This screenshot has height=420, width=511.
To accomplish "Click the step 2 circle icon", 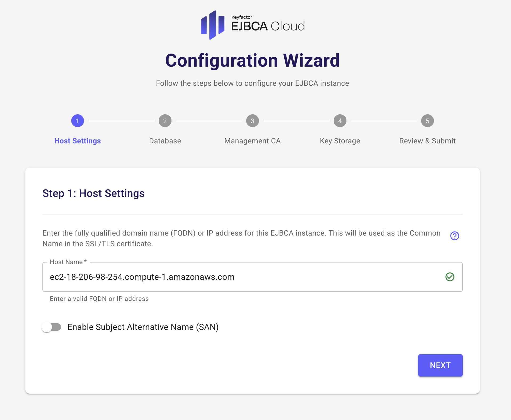I will [x=165, y=121].
